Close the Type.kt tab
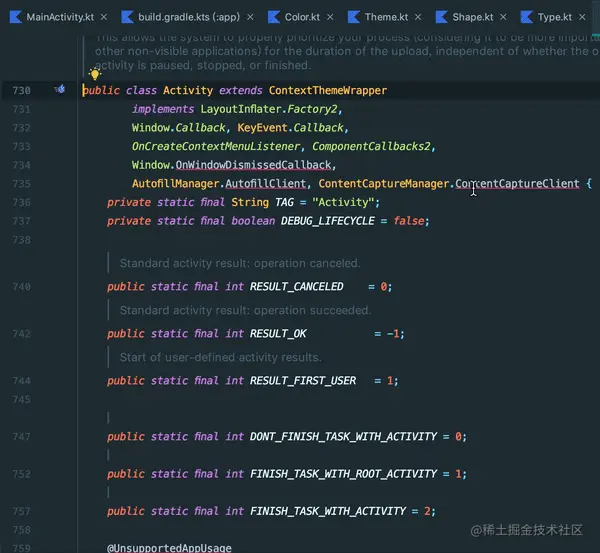 click(x=582, y=17)
